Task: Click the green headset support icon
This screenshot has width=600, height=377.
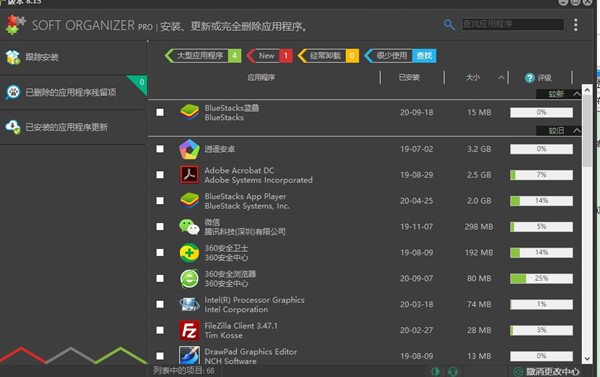Action: point(453,371)
